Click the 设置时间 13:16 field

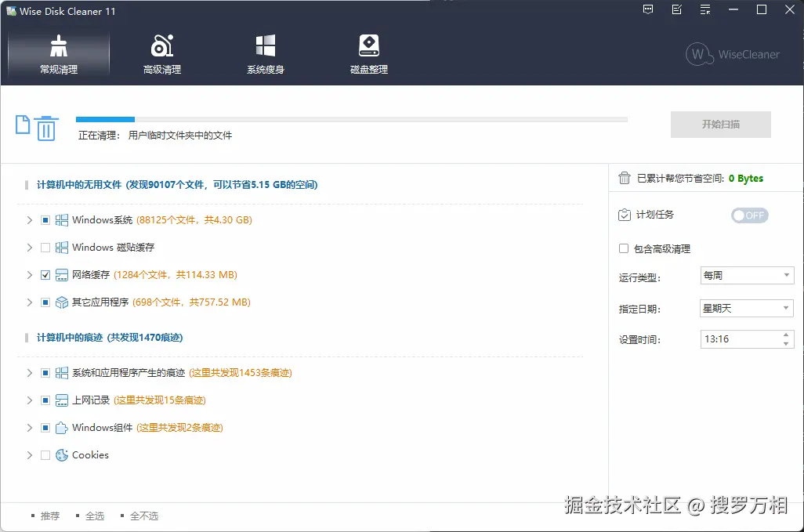(x=747, y=339)
